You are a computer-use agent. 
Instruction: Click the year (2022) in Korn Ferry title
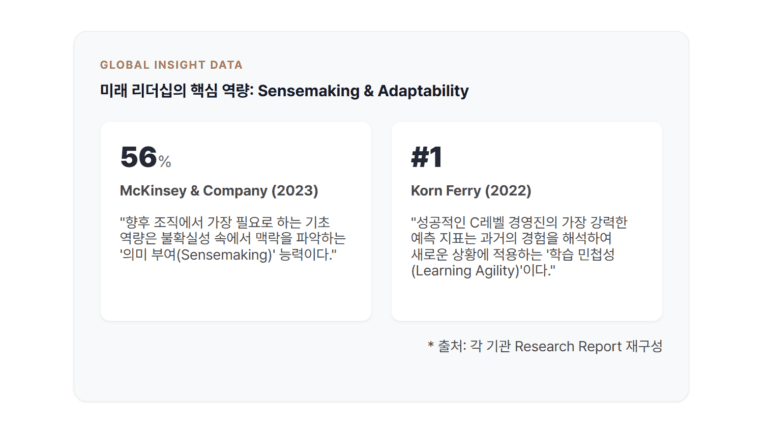tap(508, 190)
